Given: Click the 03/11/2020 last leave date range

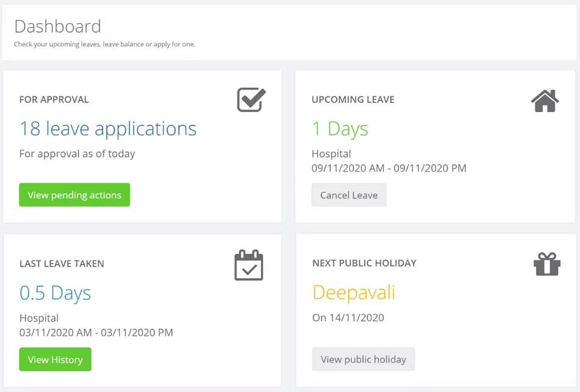Looking at the screenshot, I should click(96, 332).
